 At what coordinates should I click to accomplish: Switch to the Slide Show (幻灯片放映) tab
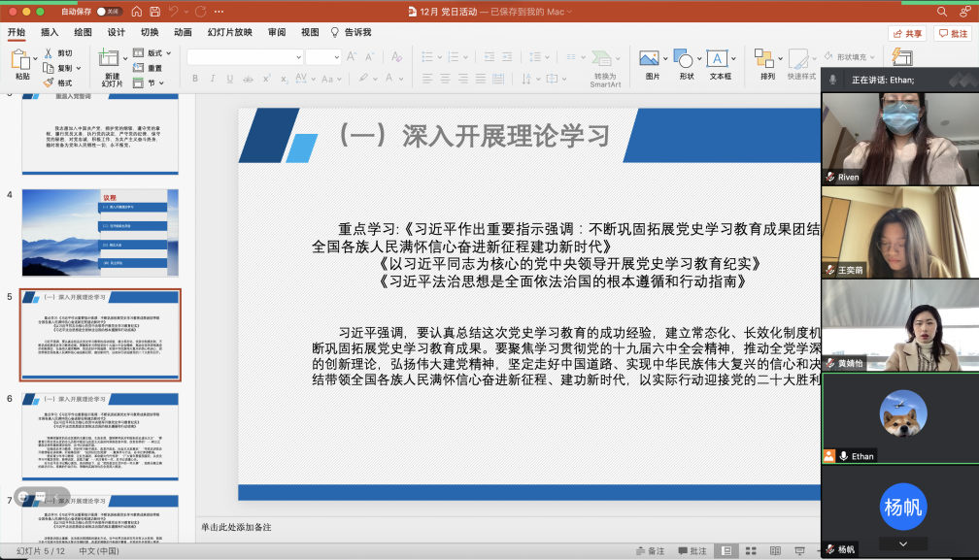tap(230, 32)
